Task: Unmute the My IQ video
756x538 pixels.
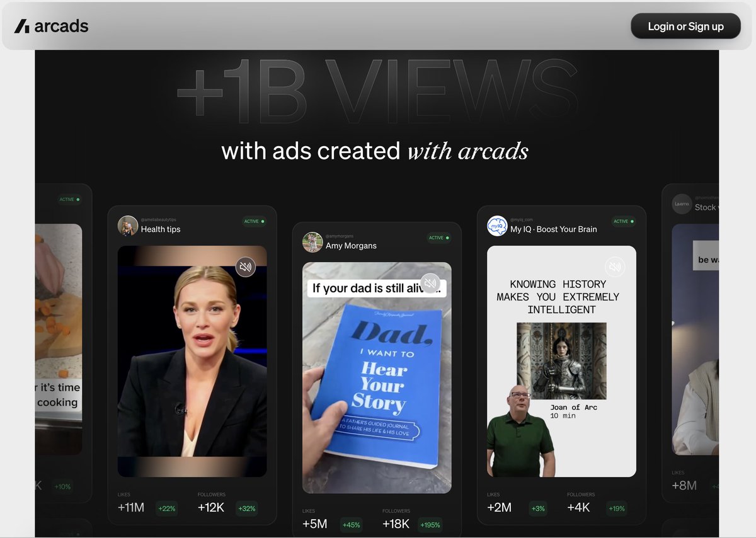Action: [615, 267]
